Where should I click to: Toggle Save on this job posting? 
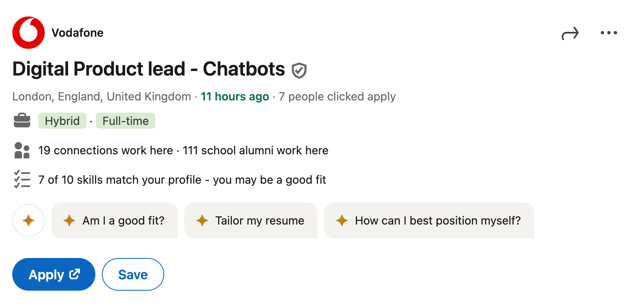(132, 274)
